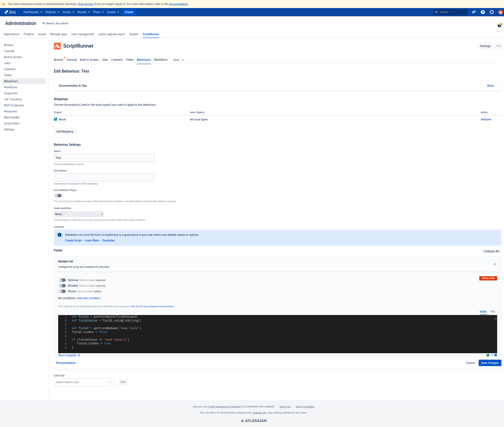Open your user avatar in the top bar
This screenshot has height=427, width=504.
point(500,12)
